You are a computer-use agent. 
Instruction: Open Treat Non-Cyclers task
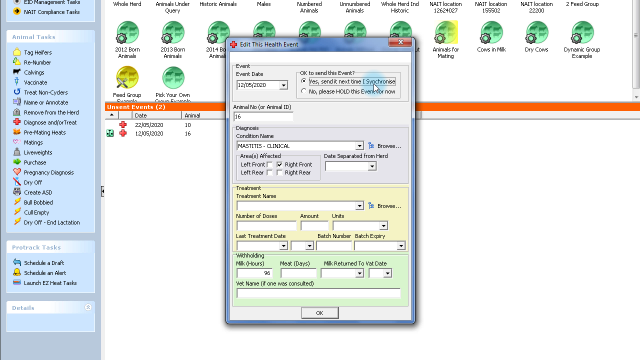pos(46,93)
